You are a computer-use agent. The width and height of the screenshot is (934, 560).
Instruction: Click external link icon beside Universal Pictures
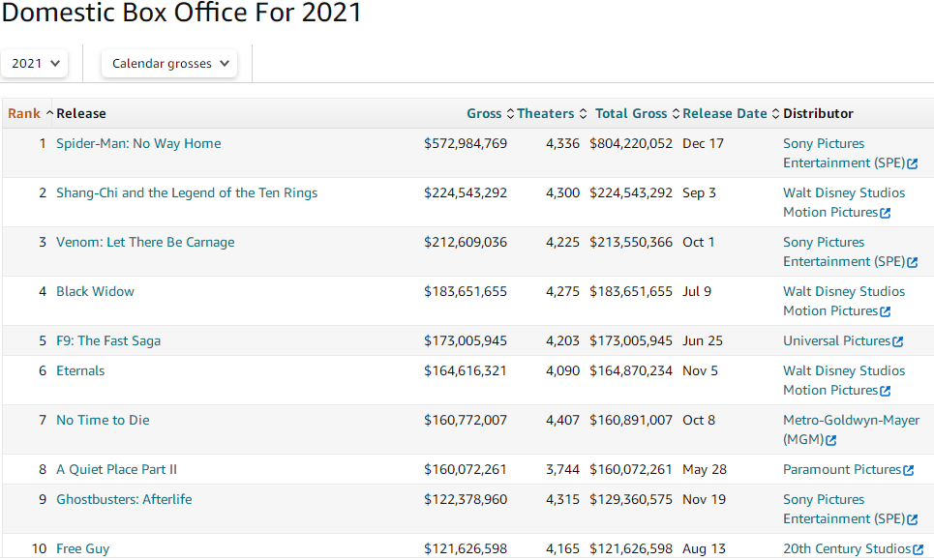[x=897, y=341]
